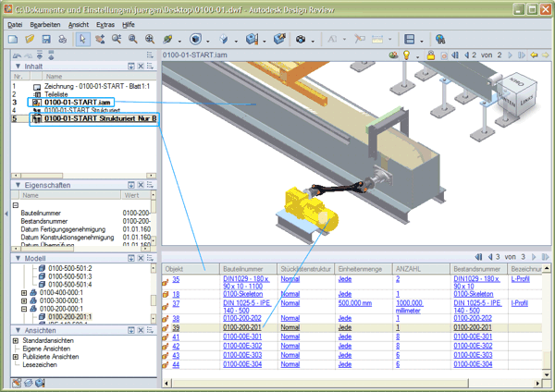Go to previous sheet arrow before '2 von 2'

[466, 55]
